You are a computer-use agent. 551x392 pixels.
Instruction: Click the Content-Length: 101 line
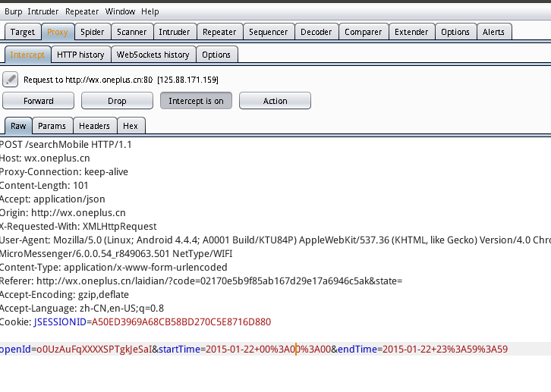pos(44,186)
